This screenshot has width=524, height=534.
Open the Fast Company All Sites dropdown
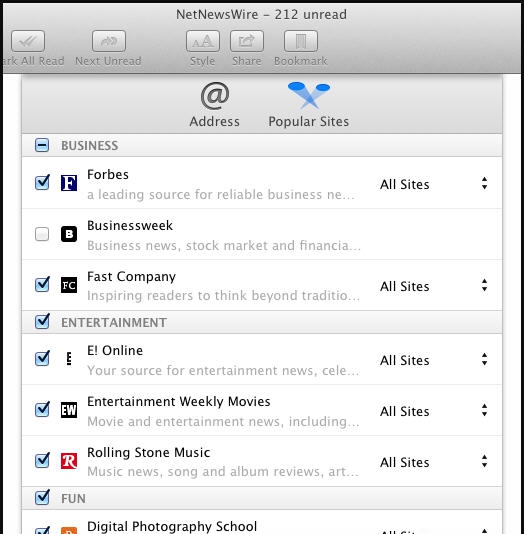(x=434, y=286)
